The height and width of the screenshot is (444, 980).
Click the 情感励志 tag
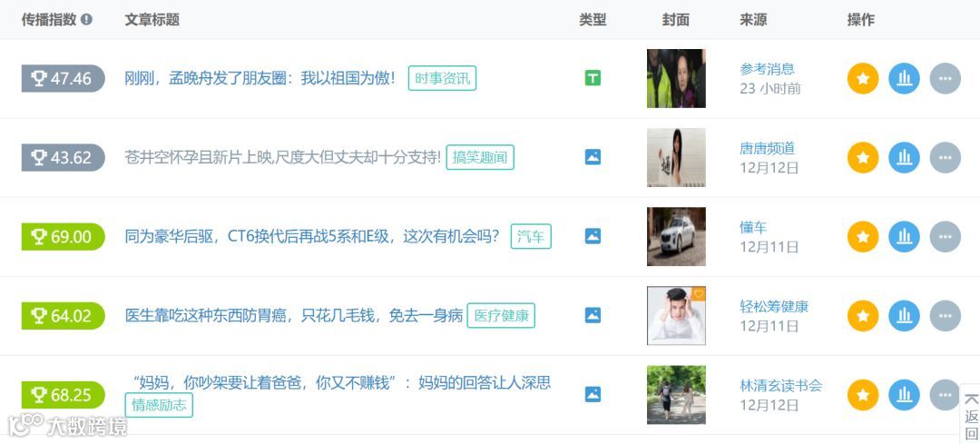pos(159,405)
